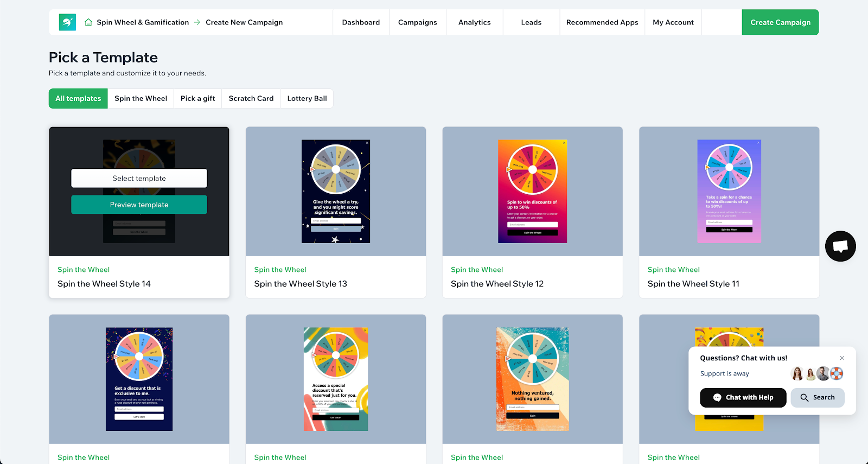The height and width of the screenshot is (464, 868).
Task: Filter by Lottery Ball templates
Action: pos(307,98)
